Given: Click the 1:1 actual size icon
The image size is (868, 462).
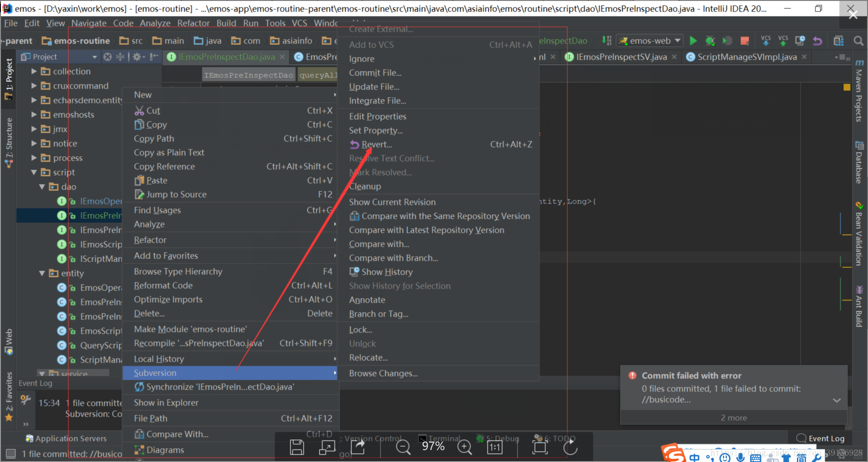Looking at the screenshot, I should coord(494,447).
